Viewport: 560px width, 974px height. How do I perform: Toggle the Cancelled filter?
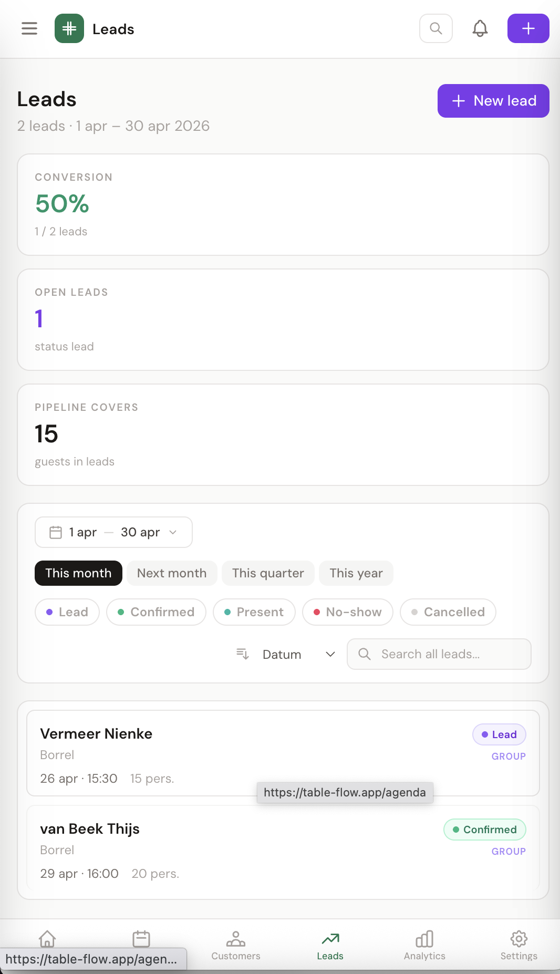(448, 612)
